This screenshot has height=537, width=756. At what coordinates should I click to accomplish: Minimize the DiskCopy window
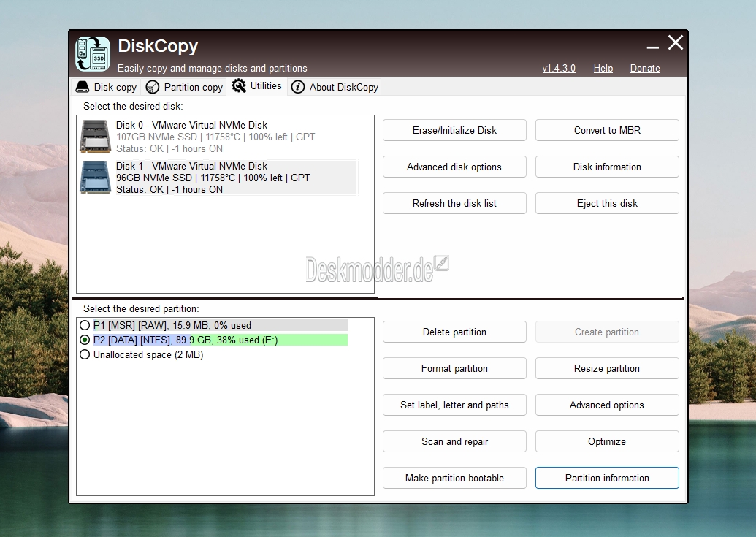pos(653,47)
